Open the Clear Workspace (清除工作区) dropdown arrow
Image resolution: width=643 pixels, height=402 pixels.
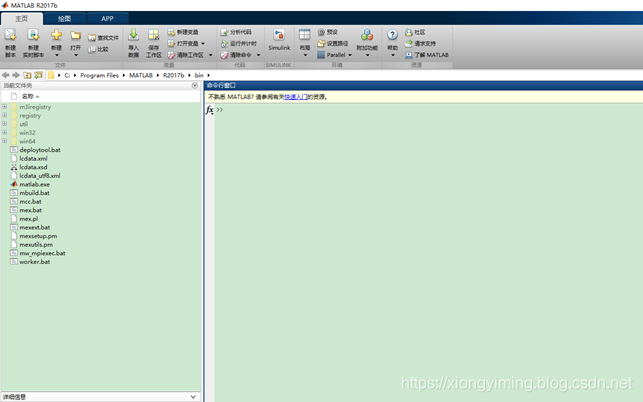(210, 55)
